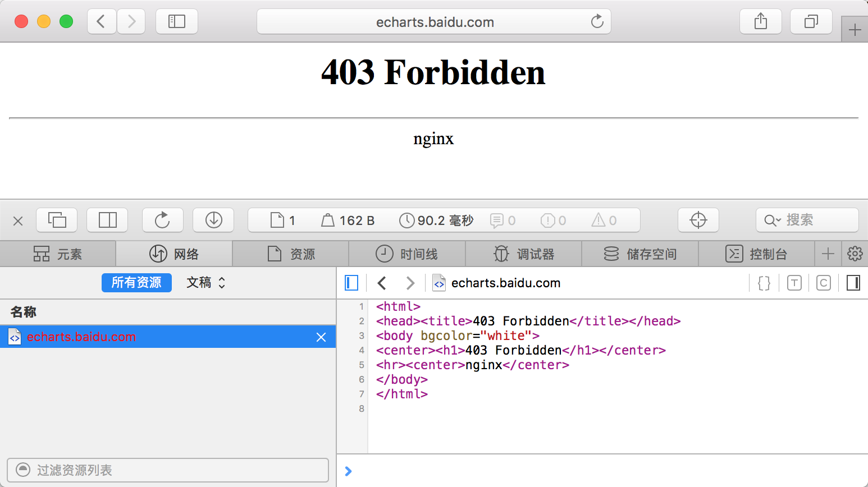
Task: Reload page from inspector toolbar
Action: point(163,220)
